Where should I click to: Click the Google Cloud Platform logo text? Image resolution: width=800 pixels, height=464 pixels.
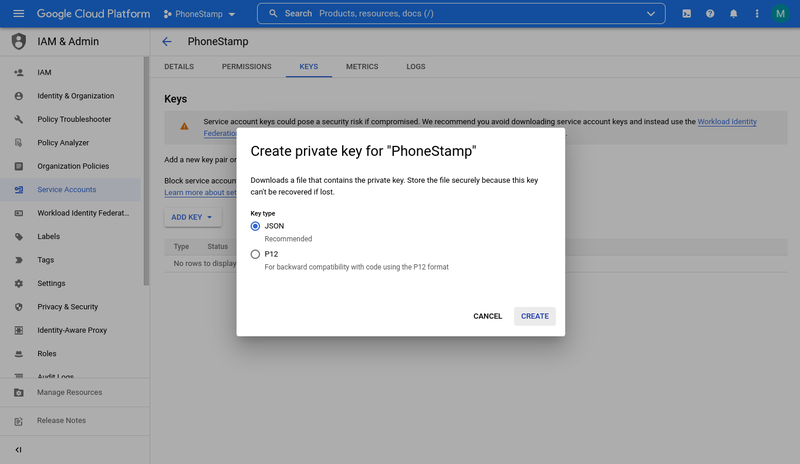pyautogui.click(x=93, y=14)
